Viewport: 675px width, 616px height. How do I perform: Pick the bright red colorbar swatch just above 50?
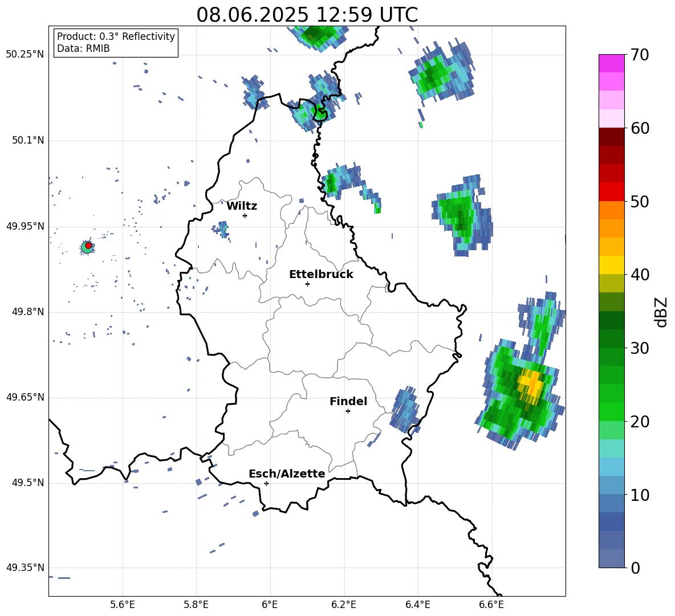coord(611,192)
